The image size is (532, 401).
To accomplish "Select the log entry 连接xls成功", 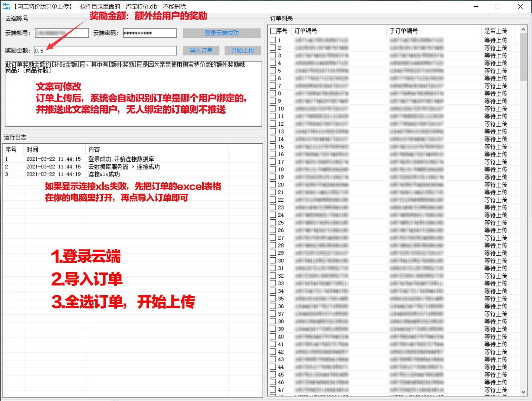I will click(104, 174).
